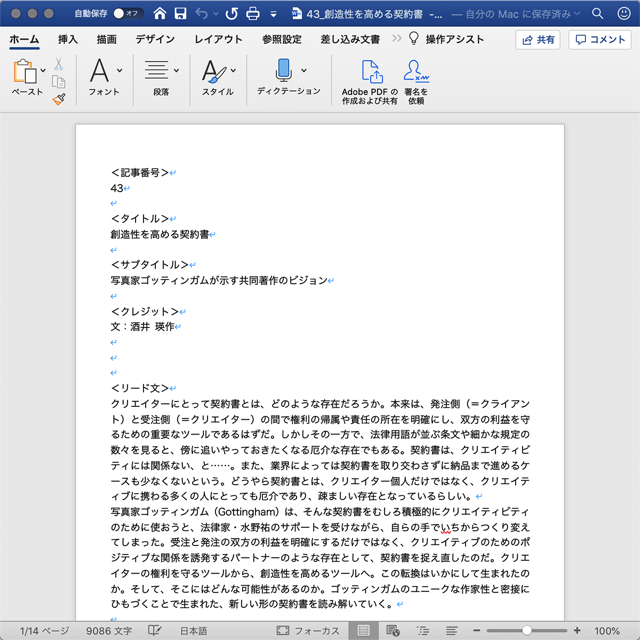Viewport: 640px width, 640px height.
Task: Click the 共有 (Share) button
Action: [x=538, y=40]
